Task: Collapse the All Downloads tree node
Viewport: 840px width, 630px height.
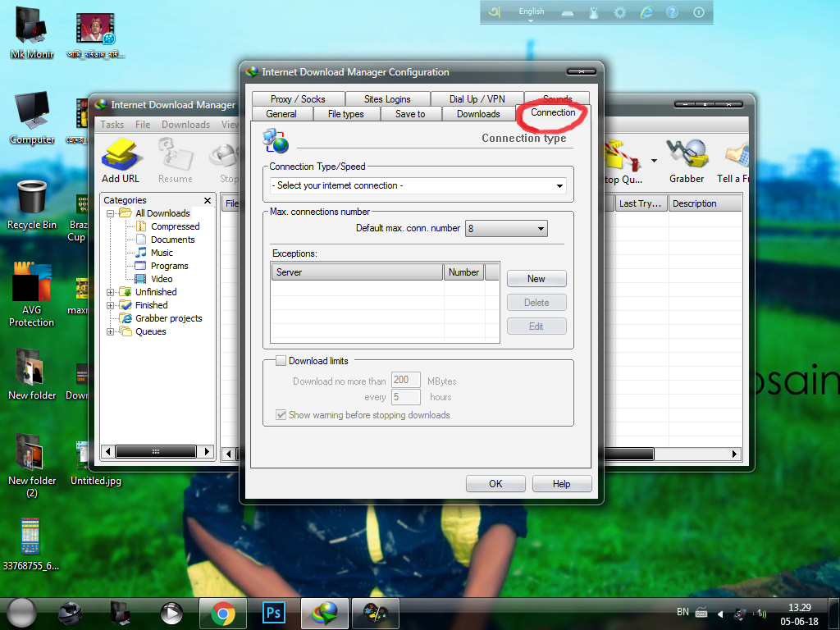Action: pos(111,214)
